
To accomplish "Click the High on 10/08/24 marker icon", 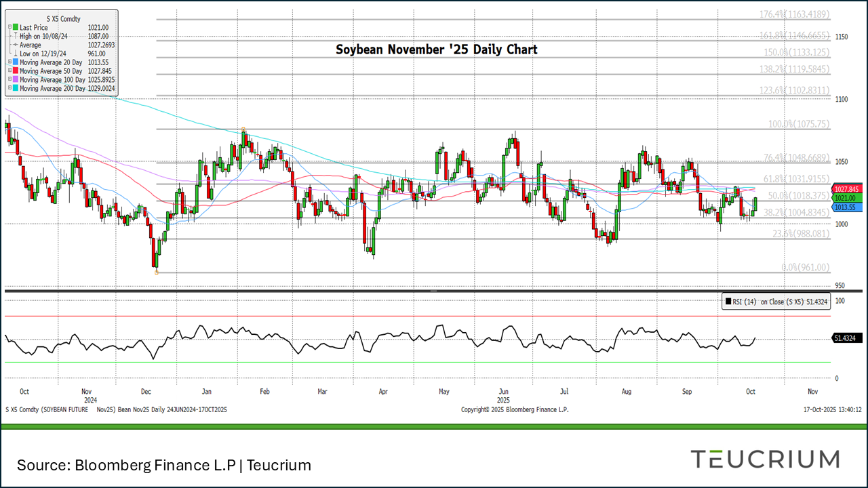I will (x=16, y=36).
